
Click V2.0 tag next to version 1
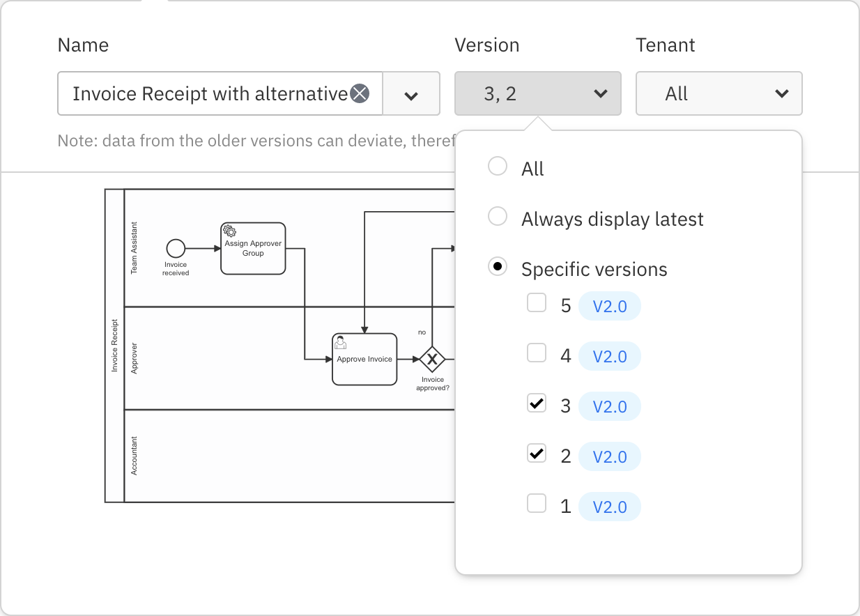609,507
